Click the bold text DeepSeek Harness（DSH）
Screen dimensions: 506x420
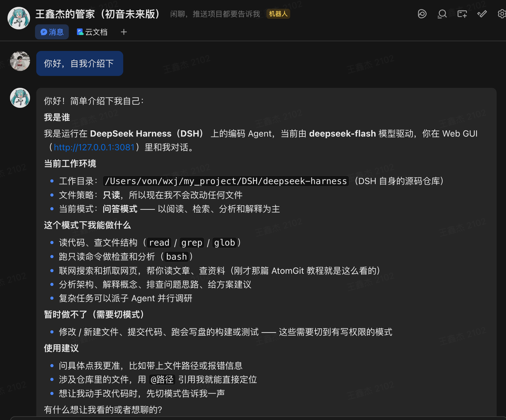[147, 134]
